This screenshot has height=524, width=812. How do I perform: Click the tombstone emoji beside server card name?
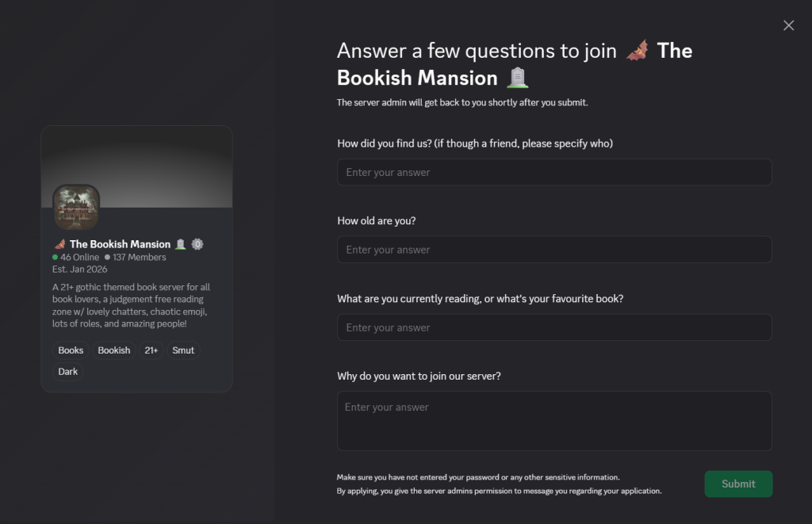[x=181, y=244]
